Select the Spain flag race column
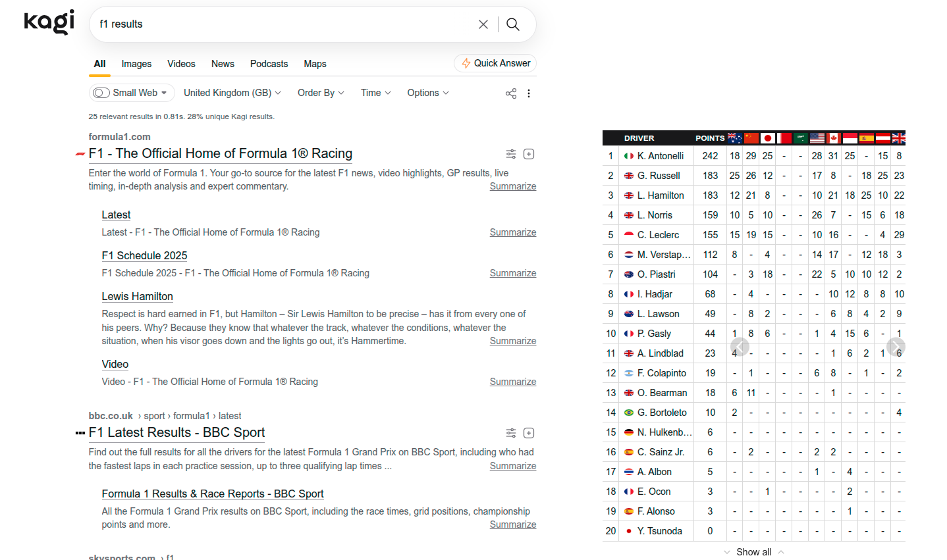 [867, 138]
